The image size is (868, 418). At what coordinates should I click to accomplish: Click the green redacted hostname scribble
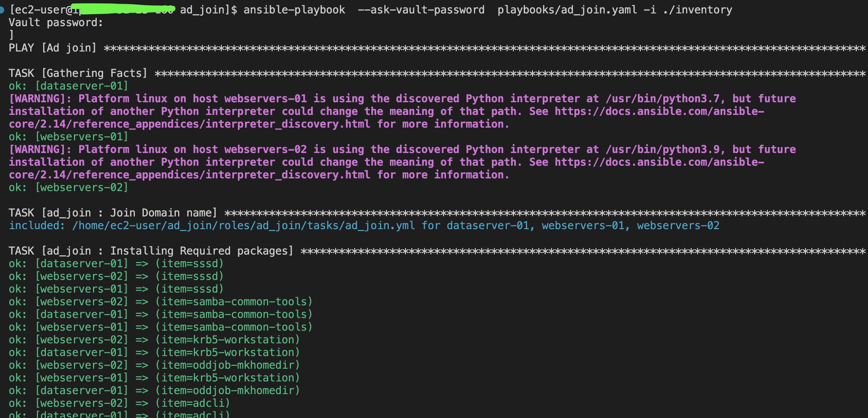click(x=123, y=8)
